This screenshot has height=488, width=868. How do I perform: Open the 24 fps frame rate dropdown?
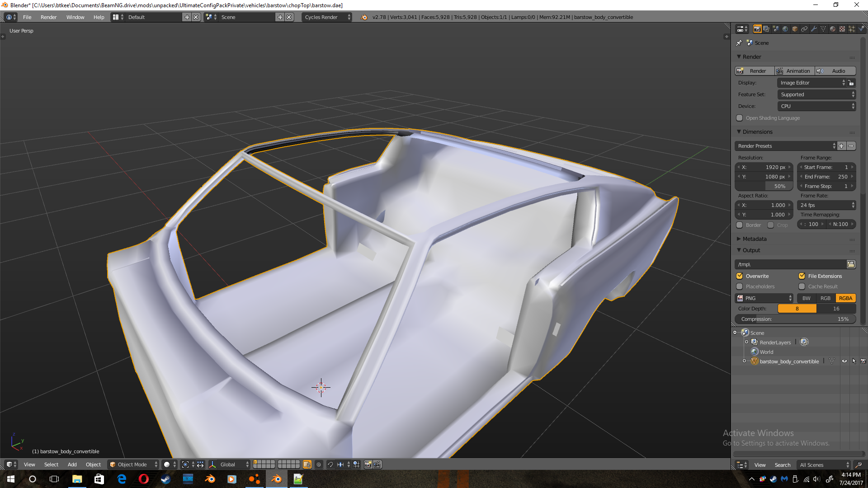[x=826, y=205]
